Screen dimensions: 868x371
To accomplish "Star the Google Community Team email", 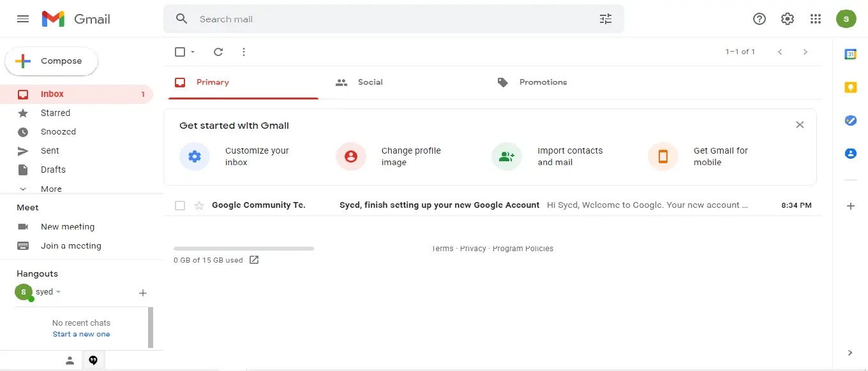I will [199, 205].
